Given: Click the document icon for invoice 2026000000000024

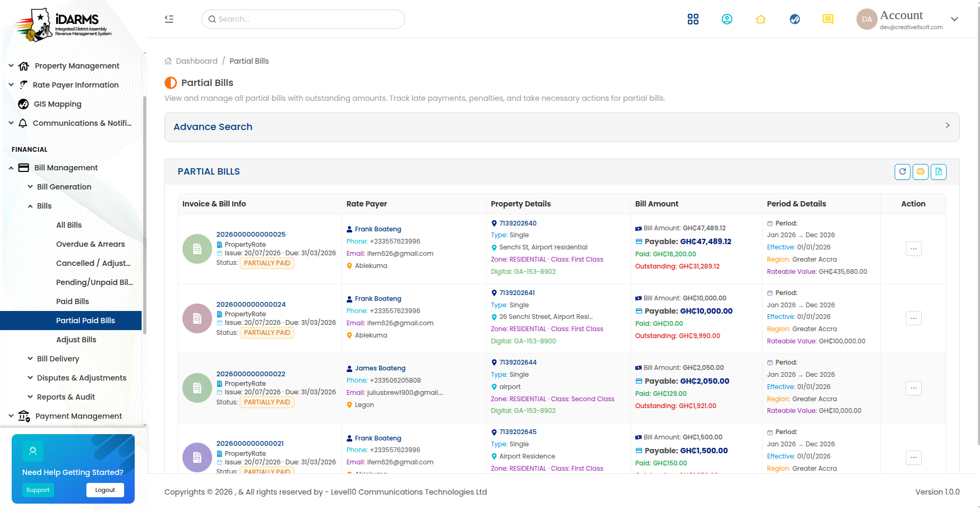Looking at the screenshot, I should [197, 318].
